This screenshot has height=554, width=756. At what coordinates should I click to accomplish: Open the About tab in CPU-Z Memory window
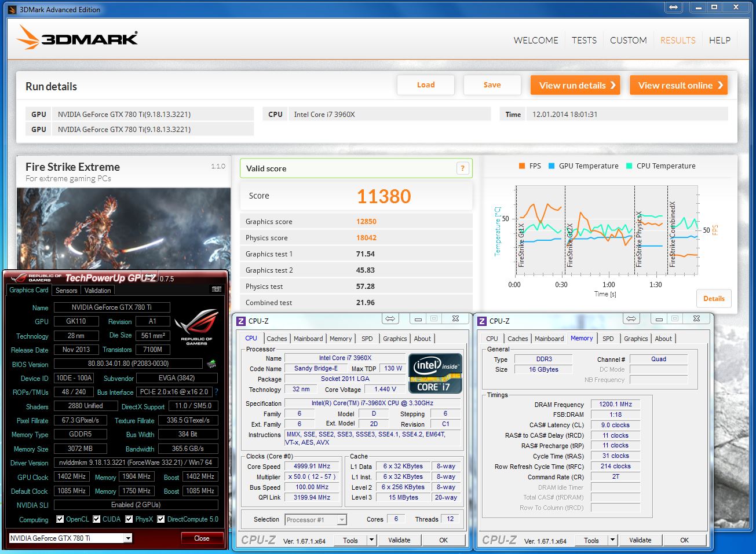click(x=663, y=339)
